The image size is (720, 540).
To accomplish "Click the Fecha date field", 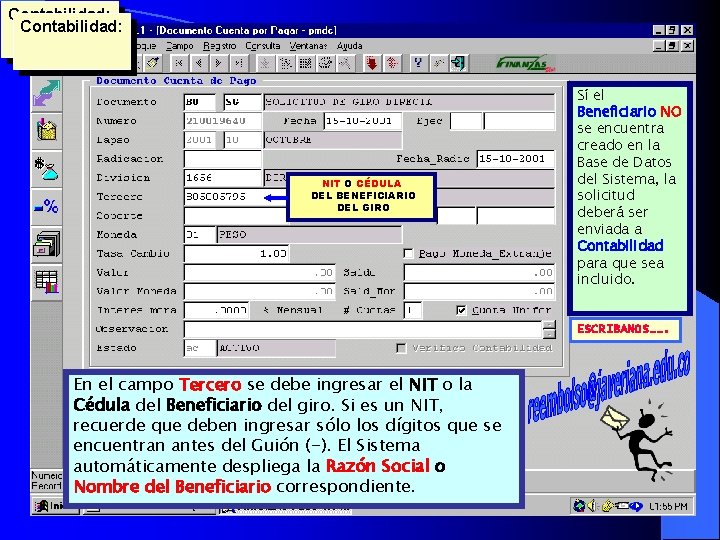I will 363,121.
